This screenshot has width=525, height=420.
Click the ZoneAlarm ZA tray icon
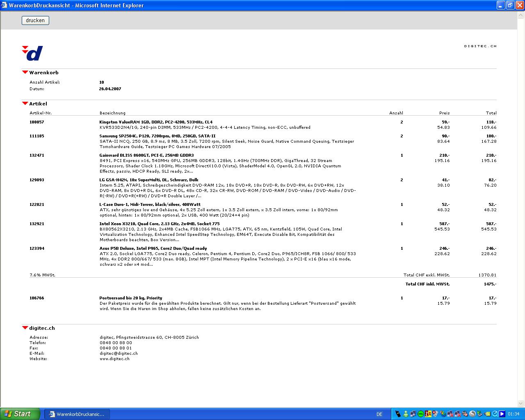(428, 414)
